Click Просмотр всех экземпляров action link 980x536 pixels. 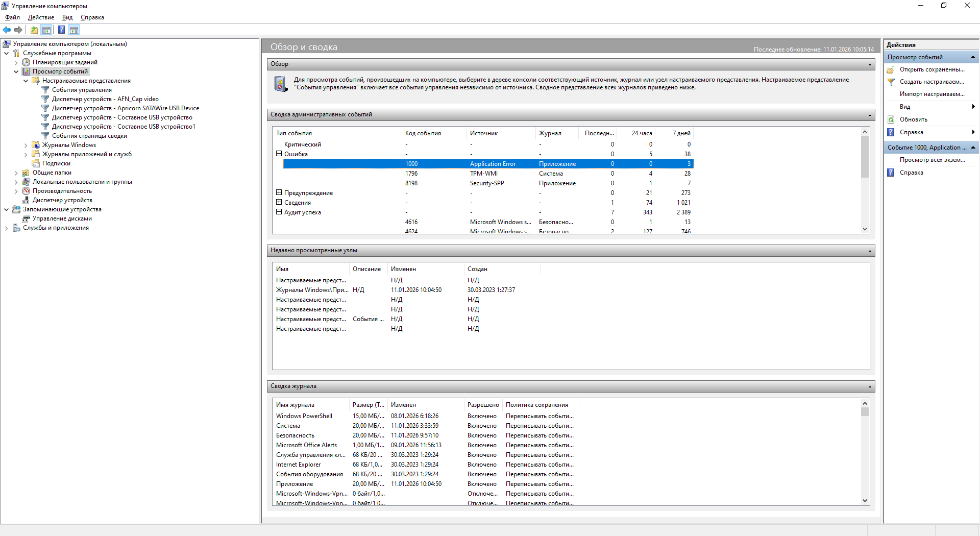(x=932, y=160)
